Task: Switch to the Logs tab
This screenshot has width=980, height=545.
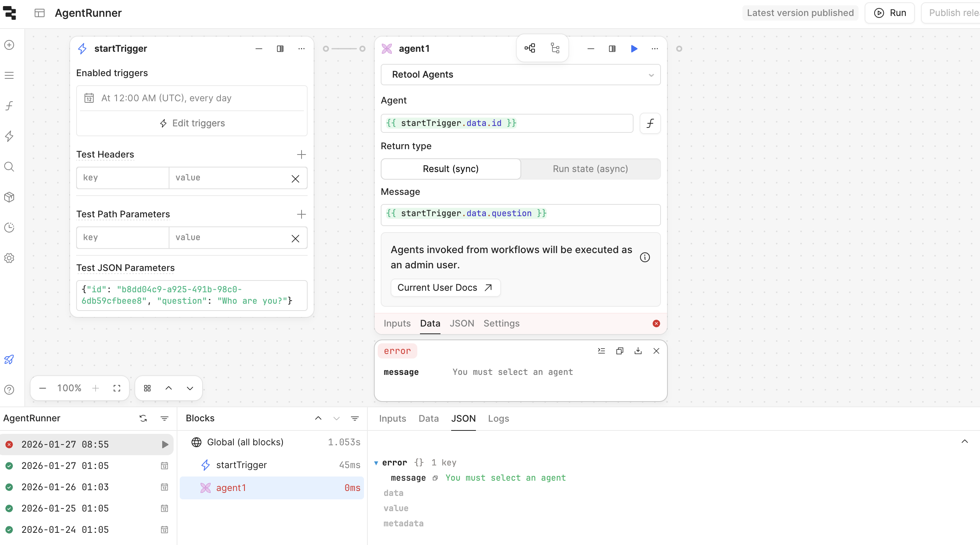Action: coord(498,419)
